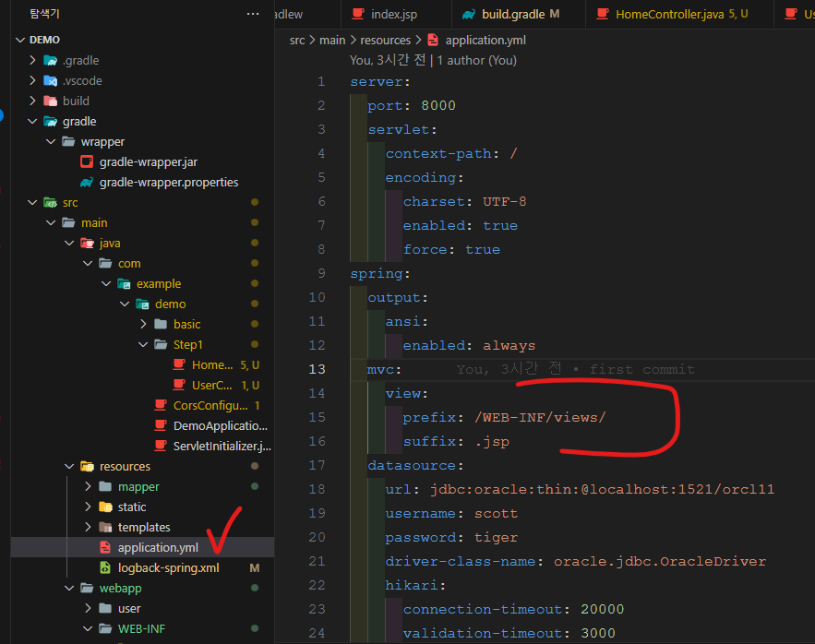
Task: Click the red build folder icon
Action: [x=51, y=101]
